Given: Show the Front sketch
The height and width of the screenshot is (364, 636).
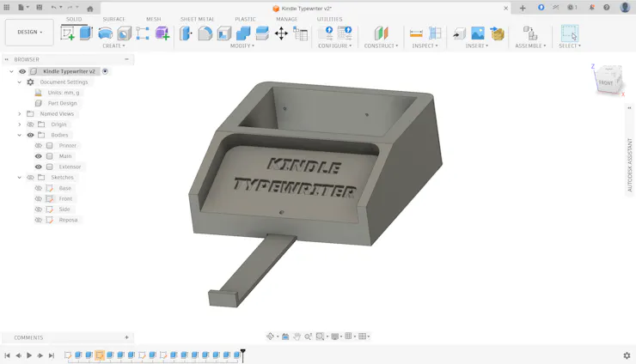Looking at the screenshot, I should pos(38,198).
